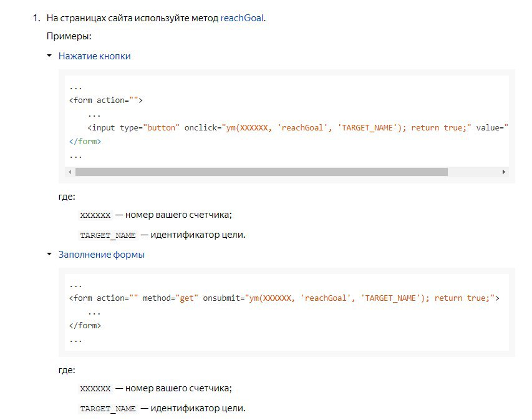Click the green </form> closing tag

(x=85, y=141)
